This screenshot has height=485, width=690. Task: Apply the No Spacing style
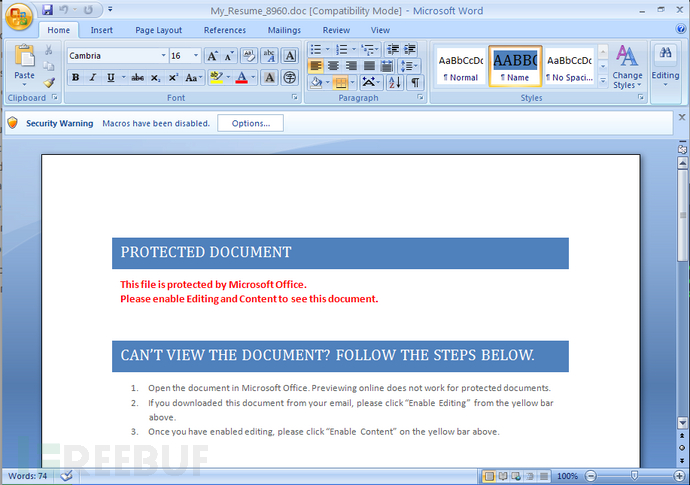pyautogui.click(x=569, y=66)
